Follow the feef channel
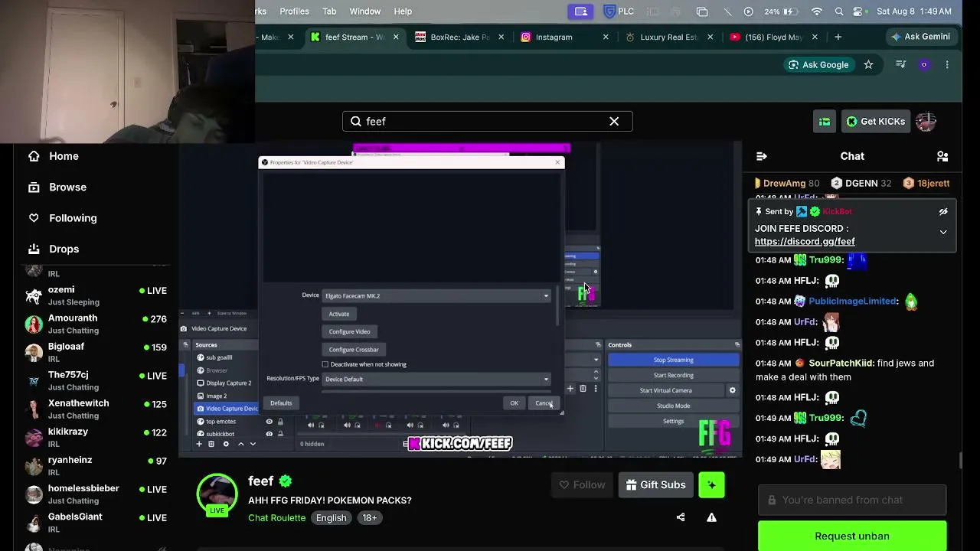 coord(582,484)
